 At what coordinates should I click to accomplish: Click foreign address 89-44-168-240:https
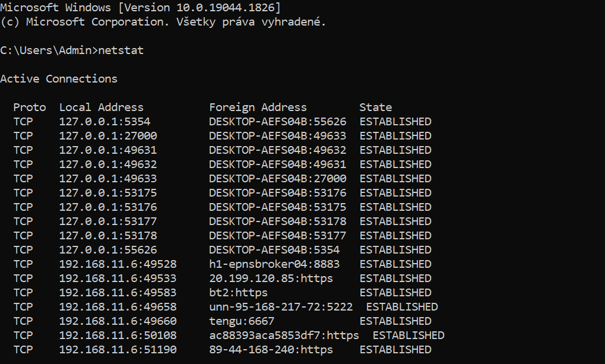pyautogui.click(x=271, y=350)
